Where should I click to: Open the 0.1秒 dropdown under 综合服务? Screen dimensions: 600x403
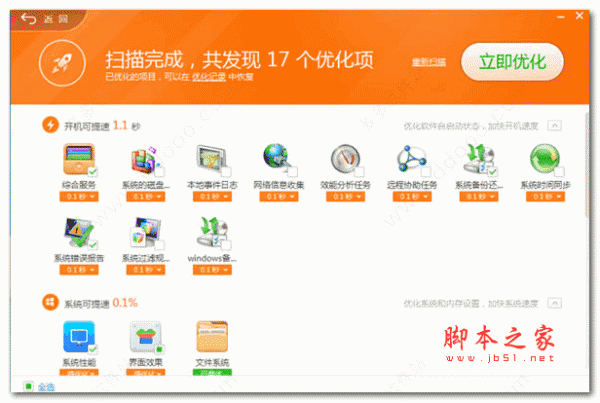click(x=79, y=197)
